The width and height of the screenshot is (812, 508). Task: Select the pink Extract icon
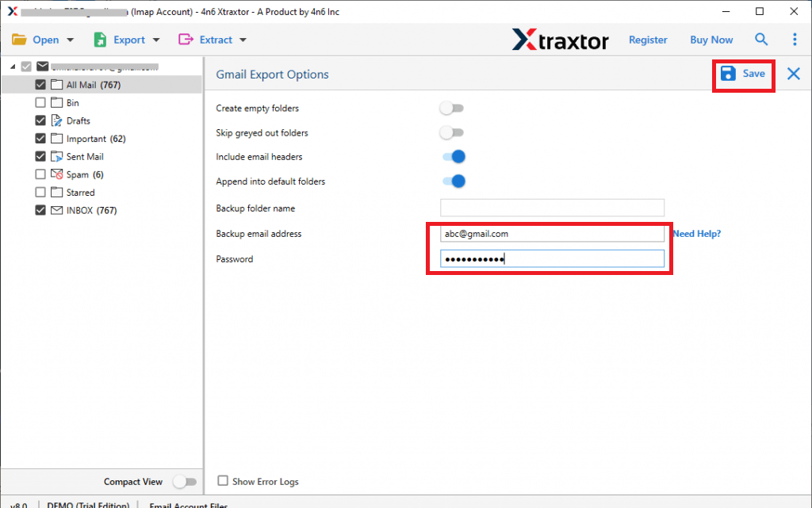point(185,39)
